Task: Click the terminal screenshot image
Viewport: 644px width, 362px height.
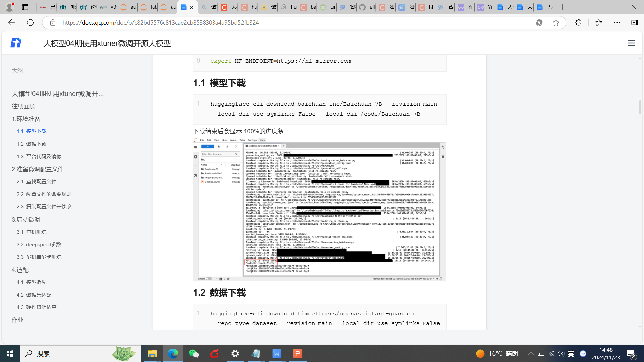Action: tap(319, 209)
